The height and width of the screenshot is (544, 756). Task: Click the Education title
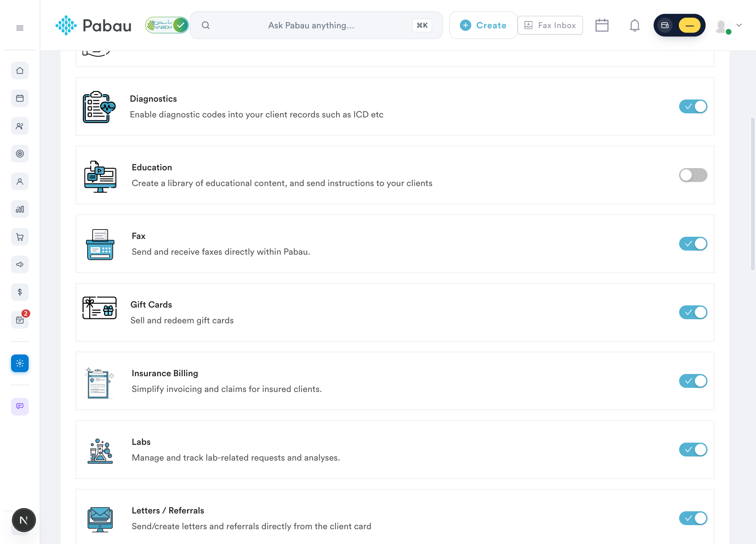(x=152, y=167)
